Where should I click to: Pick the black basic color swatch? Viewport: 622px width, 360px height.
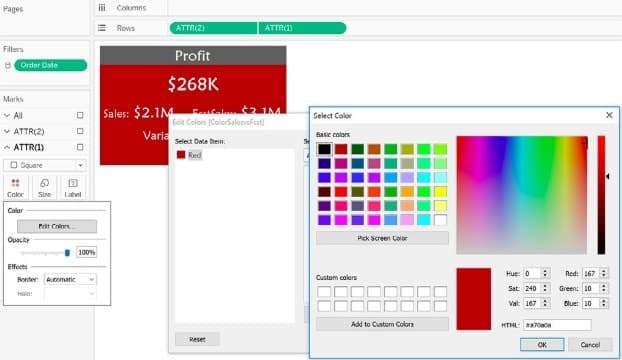pyautogui.click(x=324, y=149)
